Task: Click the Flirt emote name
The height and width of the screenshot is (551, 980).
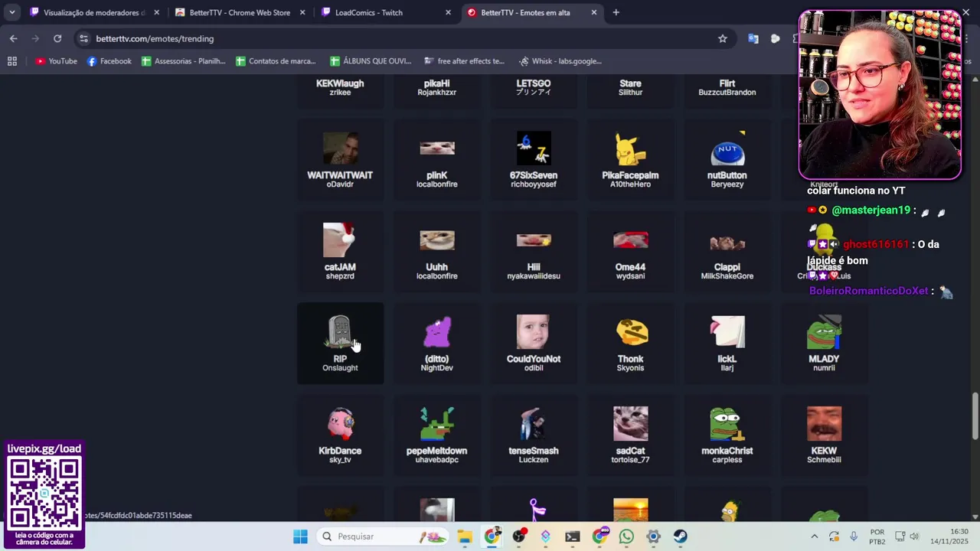Action: [727, 83]
